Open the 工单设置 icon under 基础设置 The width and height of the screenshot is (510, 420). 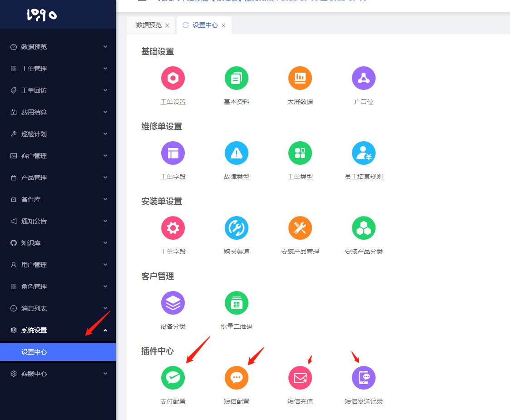coord(173,78)
